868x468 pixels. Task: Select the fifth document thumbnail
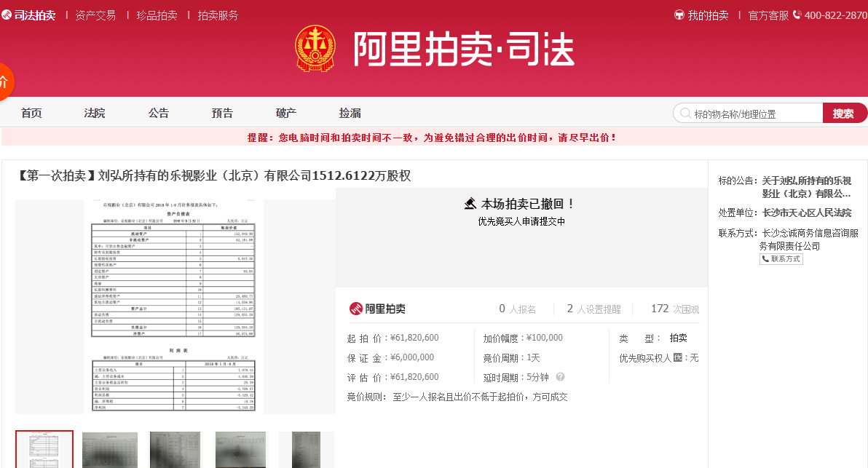click(x=306, y=450)
